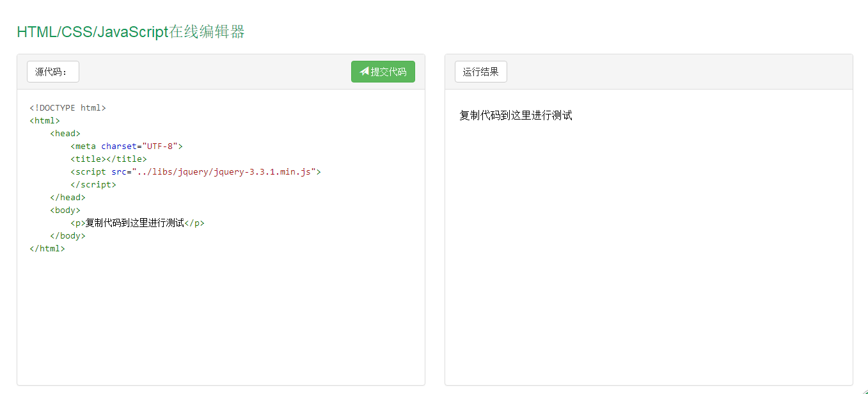The height and width of the screenshot is (394, 868).
Task: Click the rendered 复制代码到这里进行测试 text in the result panel
Action: click(516, 115)
